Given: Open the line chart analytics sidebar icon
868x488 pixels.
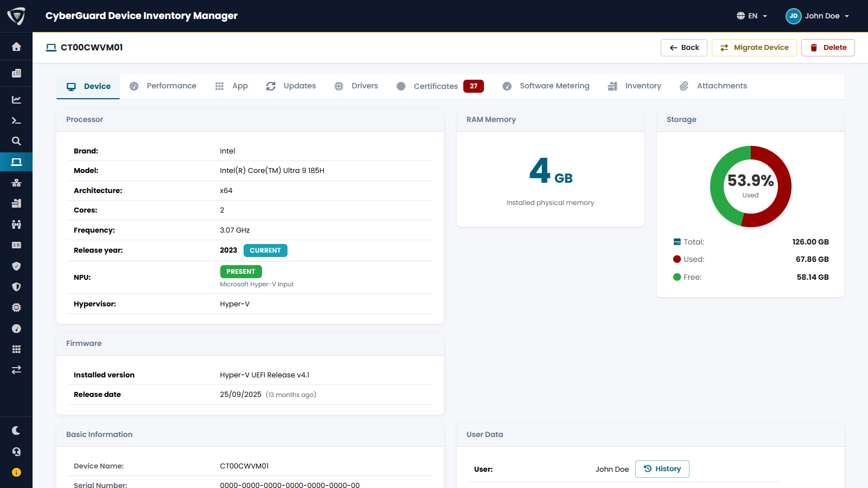Looking at the screenshot, I should click(16, 99).
